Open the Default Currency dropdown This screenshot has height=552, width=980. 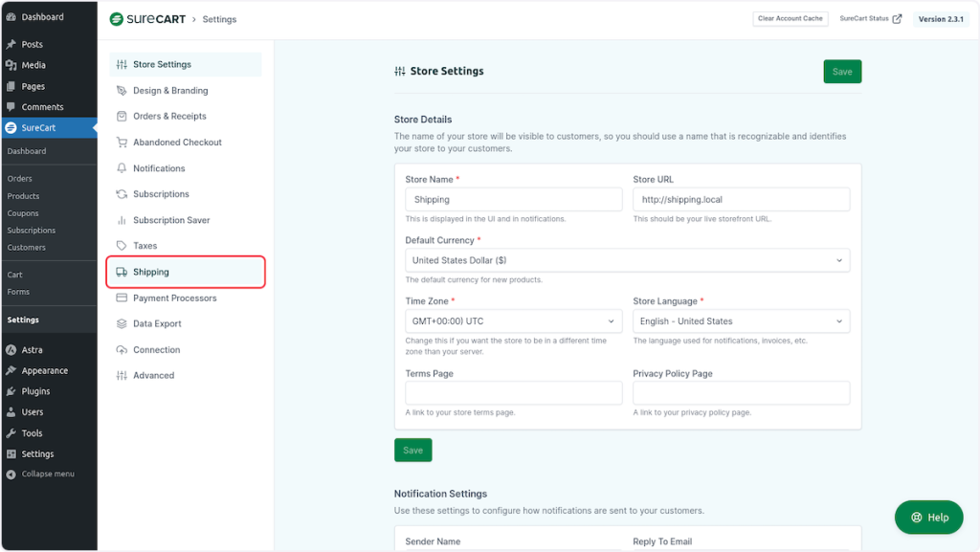point(627,259)
